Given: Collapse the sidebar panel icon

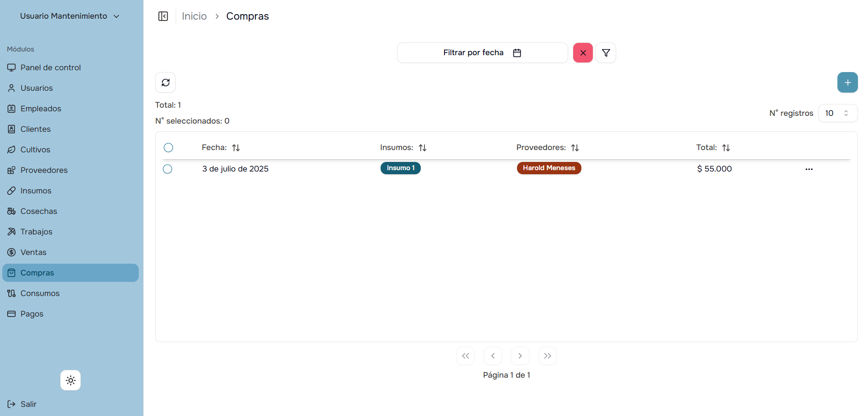Looking at the screenshot, I should [163, 16].
